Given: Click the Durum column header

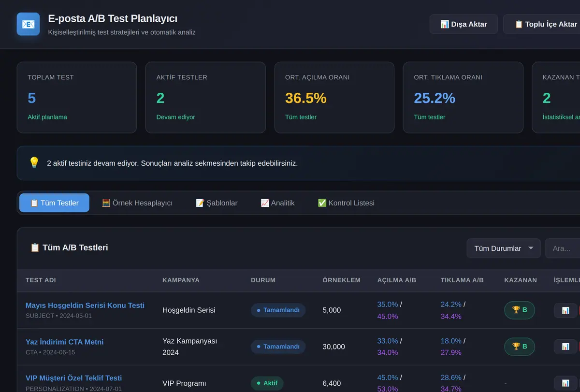Looking at the screenshot, I should (263, 280).
